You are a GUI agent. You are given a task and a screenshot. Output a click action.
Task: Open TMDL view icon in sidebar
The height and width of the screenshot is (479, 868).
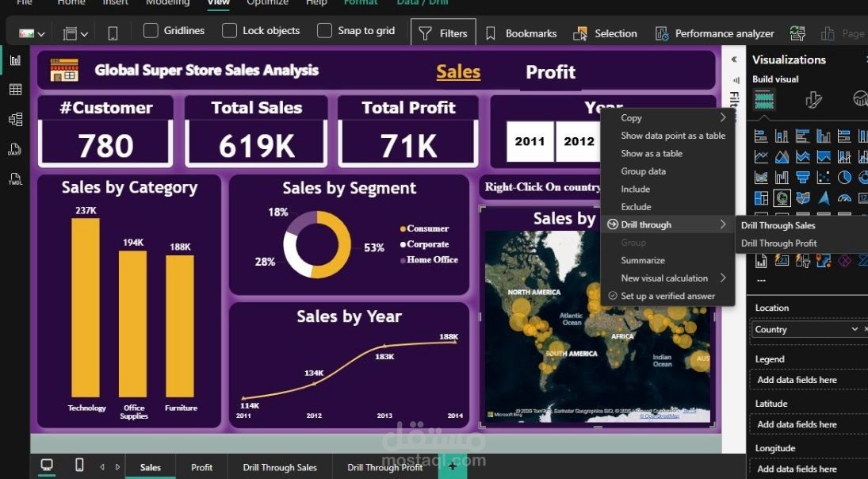[x=15, y=179]
